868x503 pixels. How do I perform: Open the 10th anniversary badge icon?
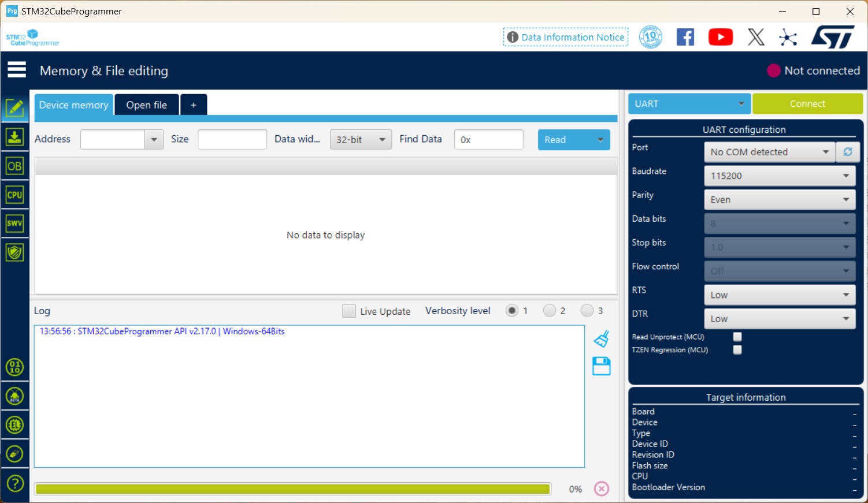click(651, 37)
